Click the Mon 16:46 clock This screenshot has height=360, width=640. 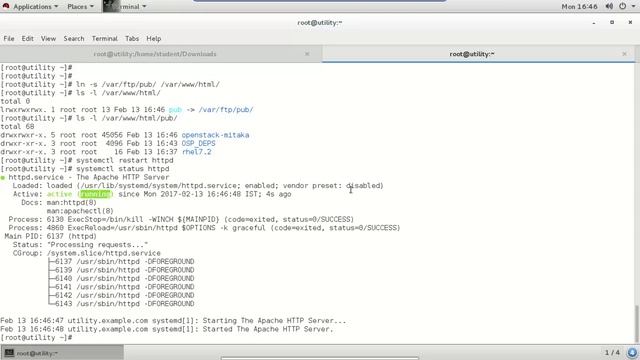[x=579, y=7]
